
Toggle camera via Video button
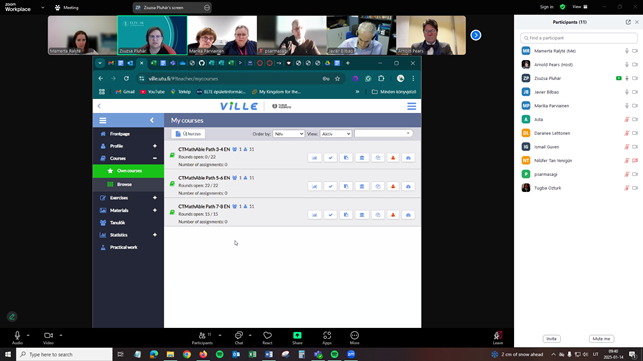pos(48,338)
